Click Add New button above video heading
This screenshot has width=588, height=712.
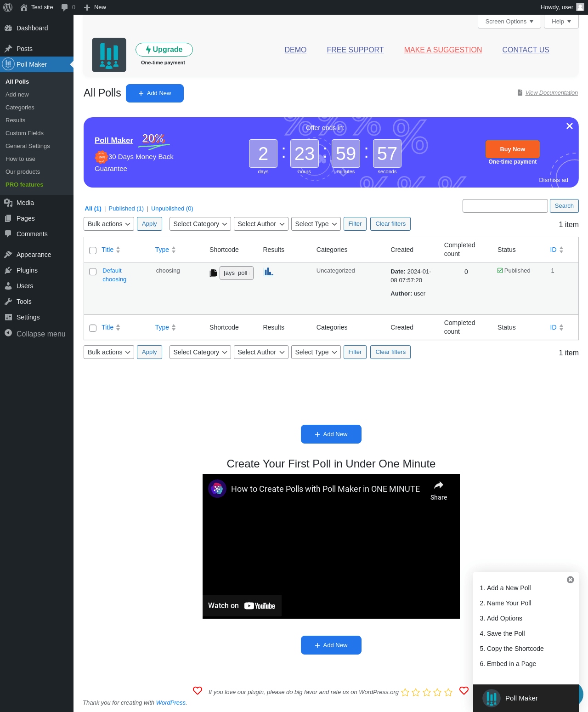point(331,434)
